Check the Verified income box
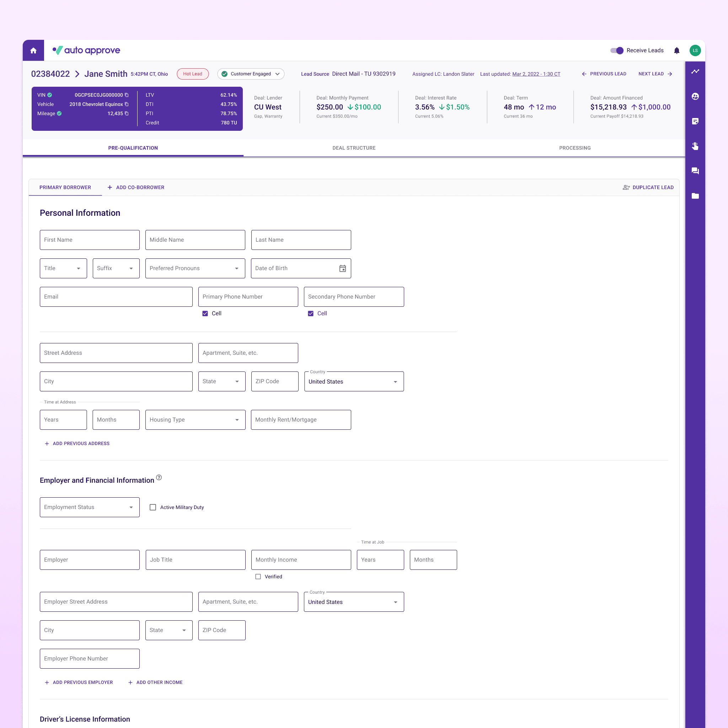The width and height of the screenshot is (728, 728). point(258,577)
